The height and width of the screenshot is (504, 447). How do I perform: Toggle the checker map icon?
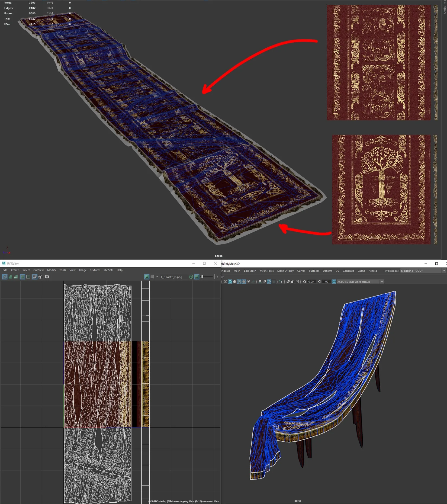152,277
